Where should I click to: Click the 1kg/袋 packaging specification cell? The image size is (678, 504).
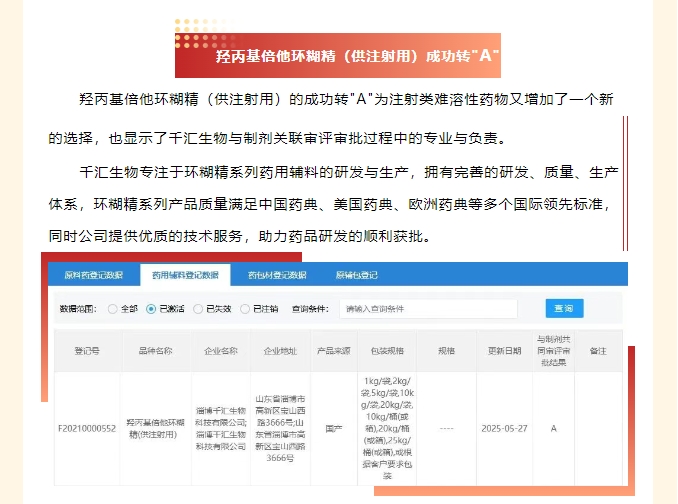pos(387,428)
